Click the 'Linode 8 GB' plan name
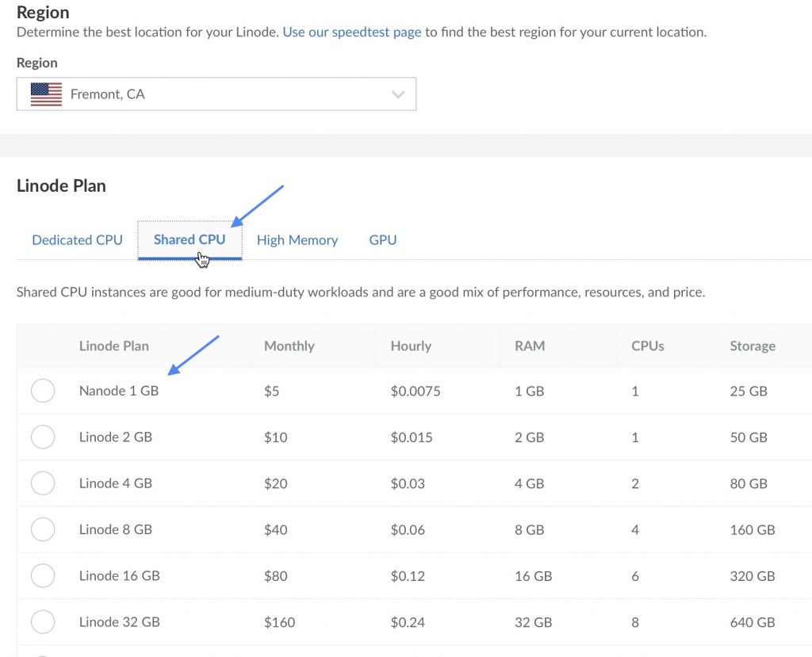Screen dimensions: 812x657 [116, 529]
